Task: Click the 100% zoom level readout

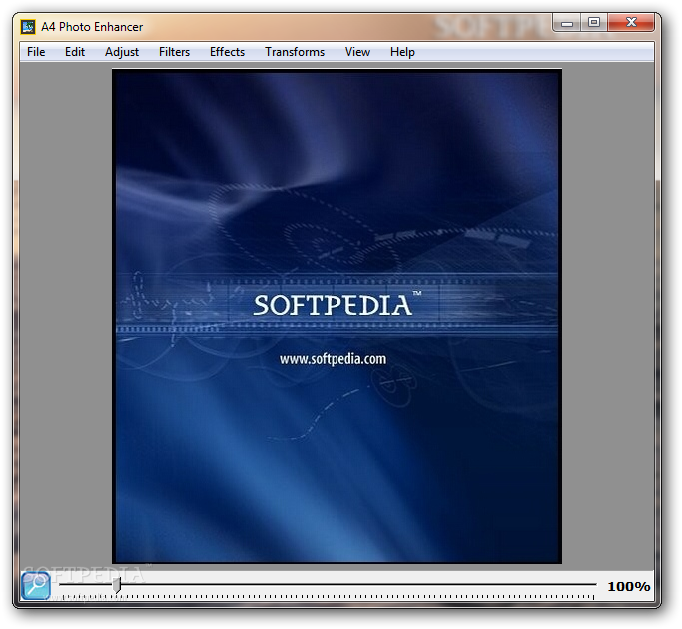Action: [629, 586]
